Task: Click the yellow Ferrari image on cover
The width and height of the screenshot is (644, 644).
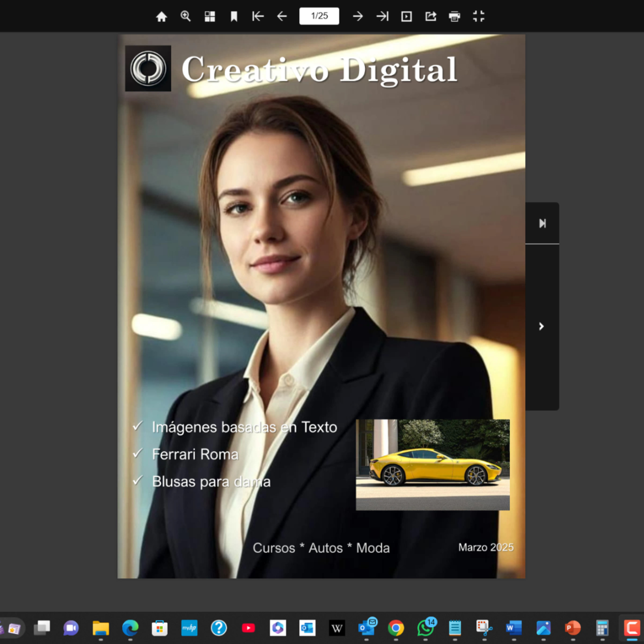Action: [x=433, y=465]
